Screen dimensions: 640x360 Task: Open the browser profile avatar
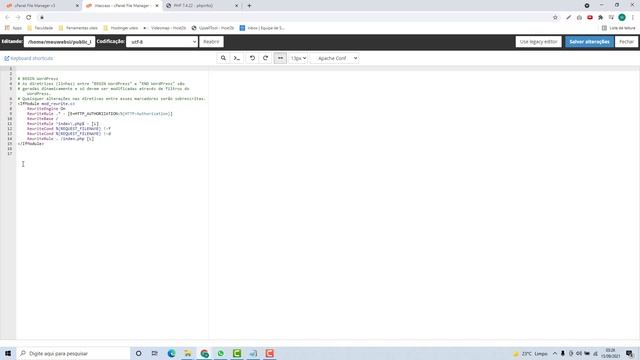pyautogui.click(x=622, y=17)
